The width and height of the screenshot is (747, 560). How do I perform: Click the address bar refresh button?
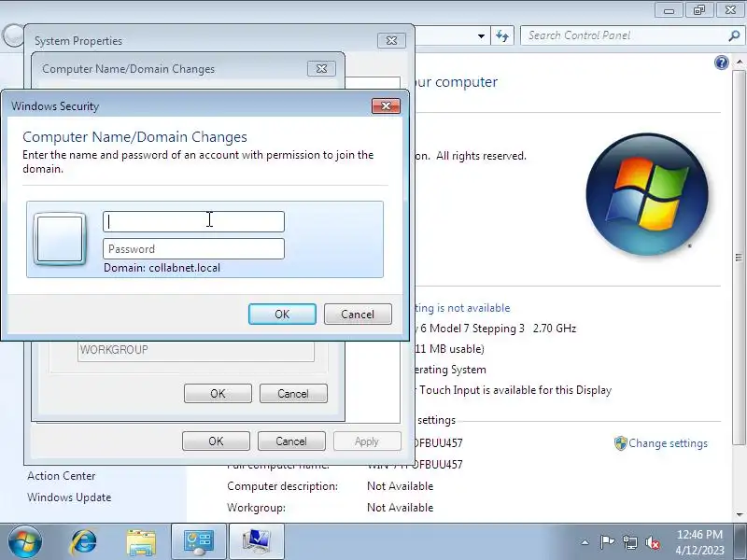click(x=502, y=35)
